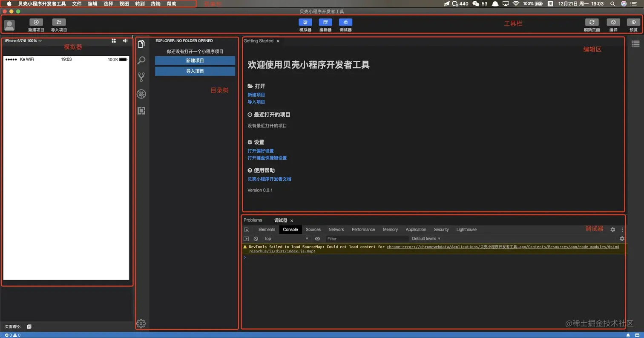This screenshot has width=644, height=338.
Task: Toggle the 调试器 panel toolbar button
Action: (345, 22)
